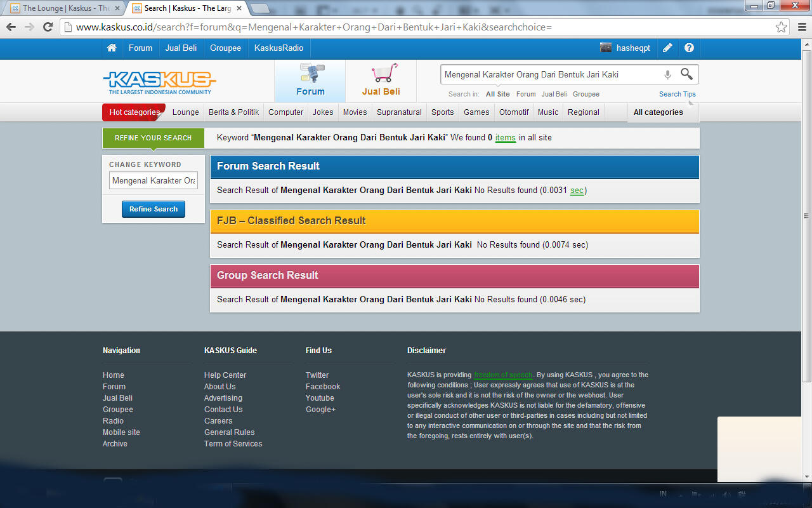The image size is (812, 508).
Task: Click the Refine Search button
Action: (154, 209)
